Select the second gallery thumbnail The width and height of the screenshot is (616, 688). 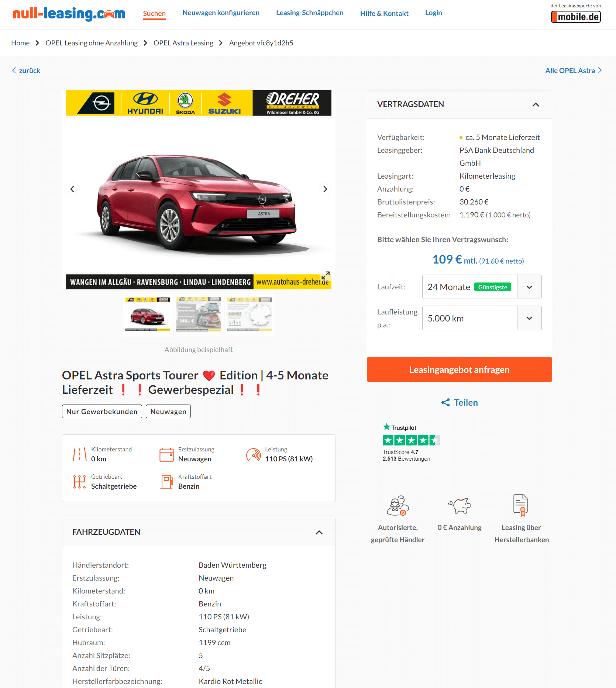[199, 314]
